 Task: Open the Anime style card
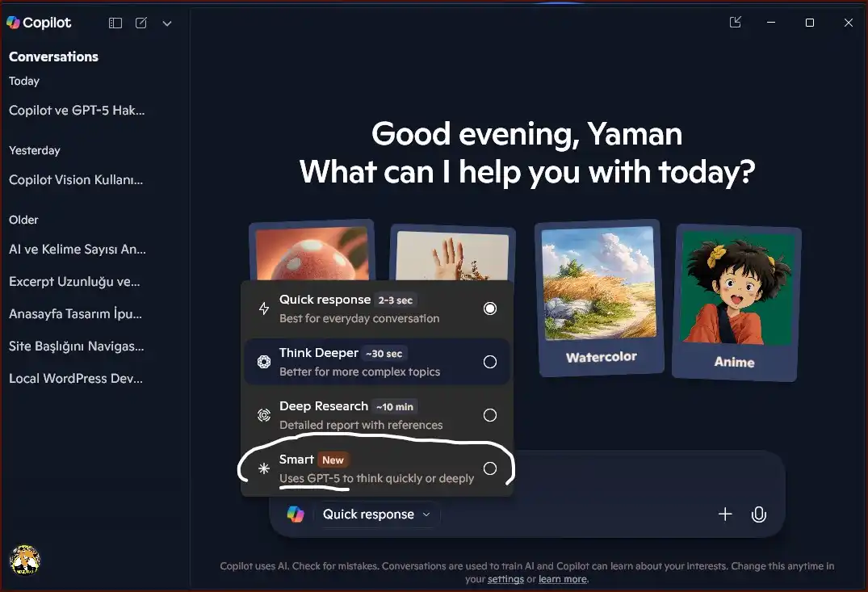[736, 302]
